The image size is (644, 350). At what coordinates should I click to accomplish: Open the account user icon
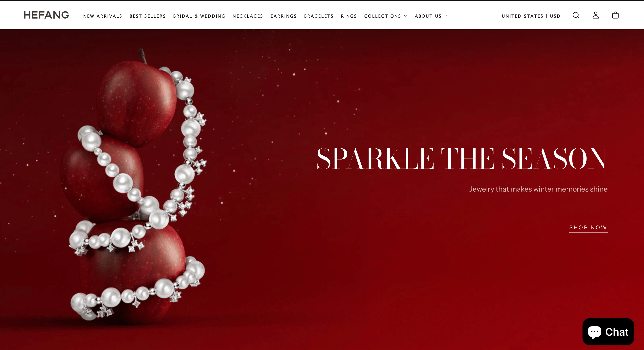click(596, 15)
